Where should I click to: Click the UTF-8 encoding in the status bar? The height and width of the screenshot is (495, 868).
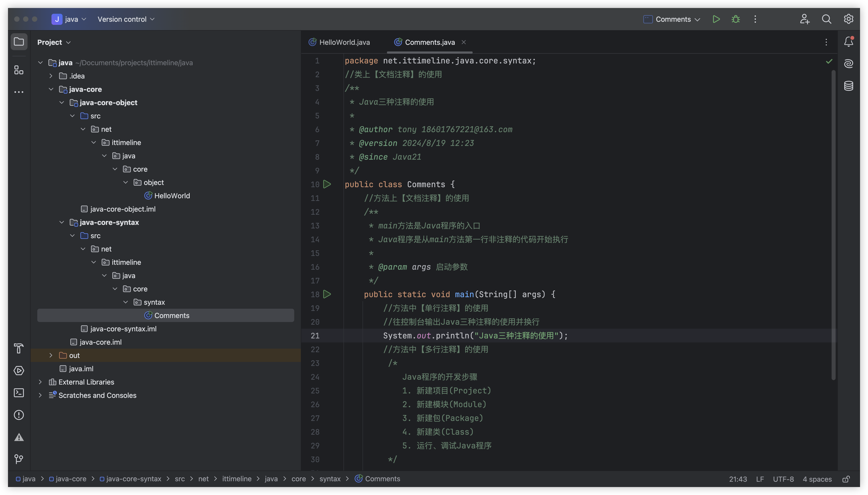pos(783,479)
